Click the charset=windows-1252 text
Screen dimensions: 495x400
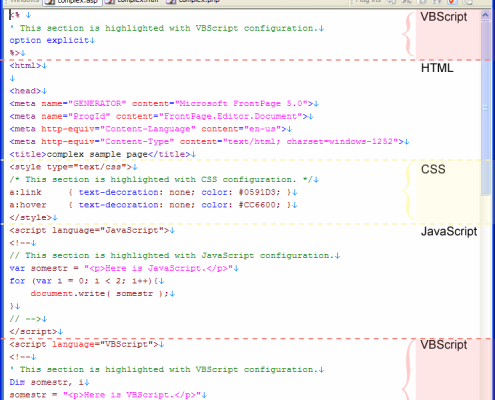340,142
